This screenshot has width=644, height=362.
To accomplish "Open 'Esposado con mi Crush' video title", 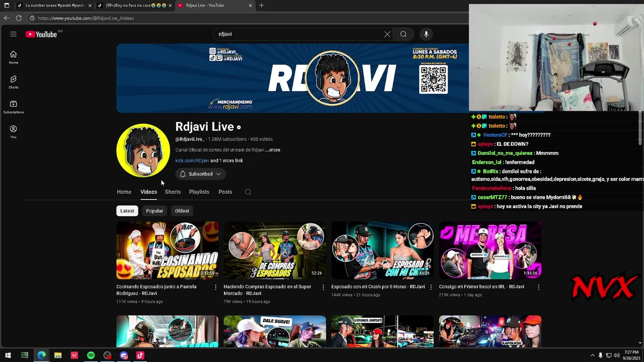I will (378, 287).
